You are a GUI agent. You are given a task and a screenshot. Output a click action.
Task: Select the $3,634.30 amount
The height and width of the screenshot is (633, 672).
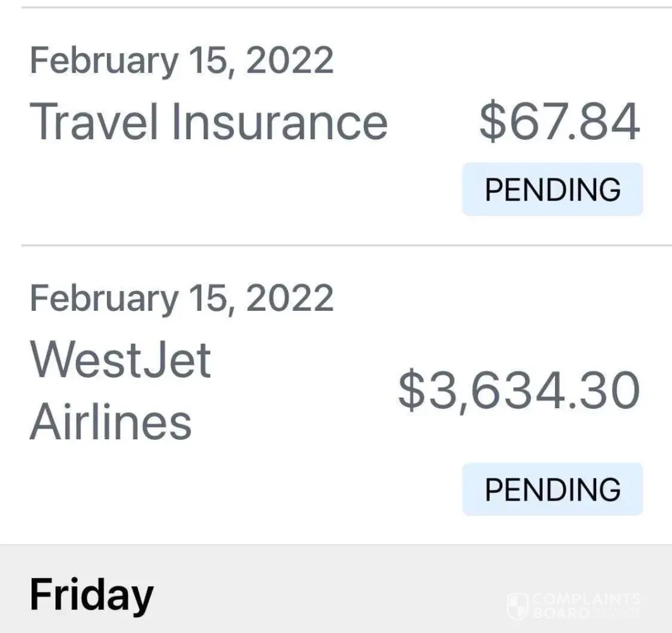pyautogui.click(x=519, y=391)
